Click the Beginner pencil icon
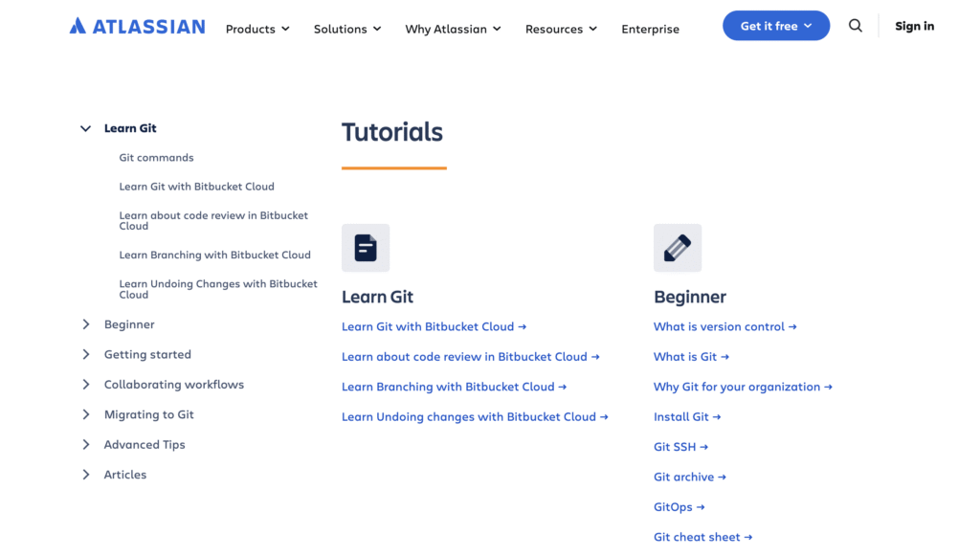Viewport: 980px width, 556px height. click(677, 247)
